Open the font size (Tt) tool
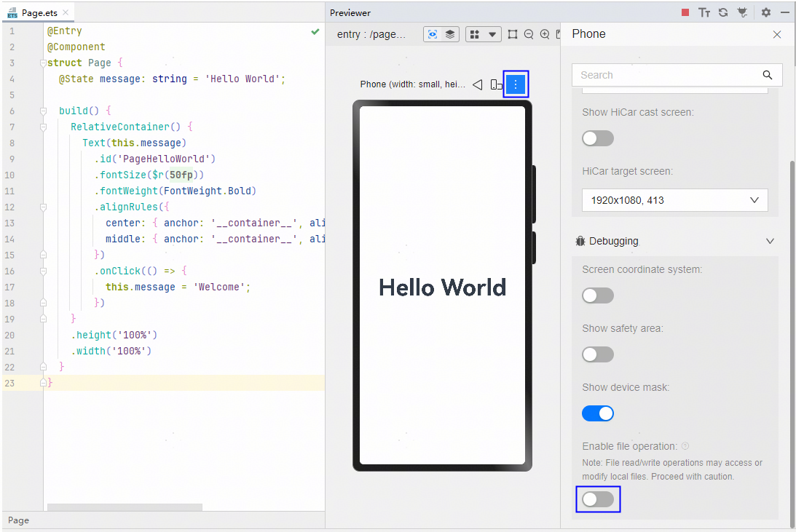The width and height of the screenshot is (796, 532). [704, 12]
